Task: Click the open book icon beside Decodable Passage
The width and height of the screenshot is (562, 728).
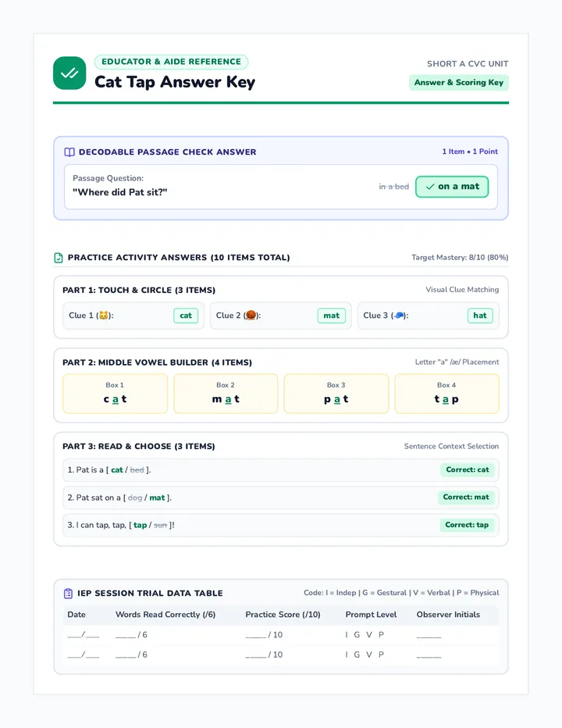Action: point(69,152)
